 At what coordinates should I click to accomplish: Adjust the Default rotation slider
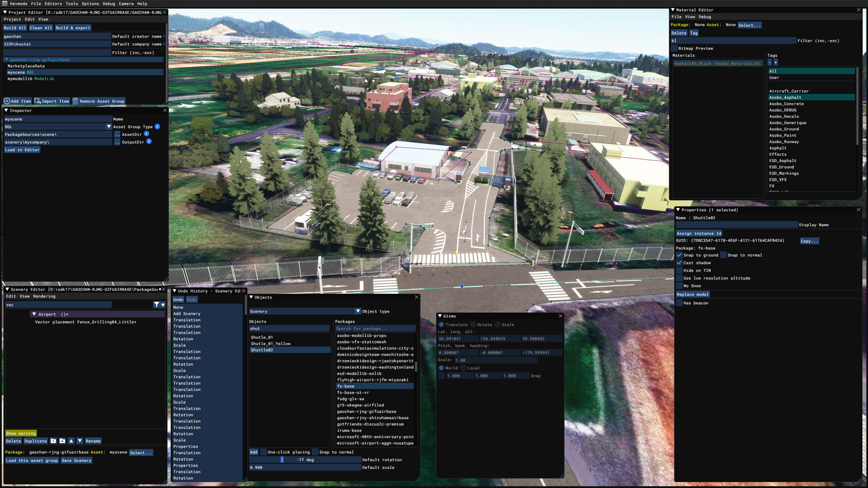305,460
